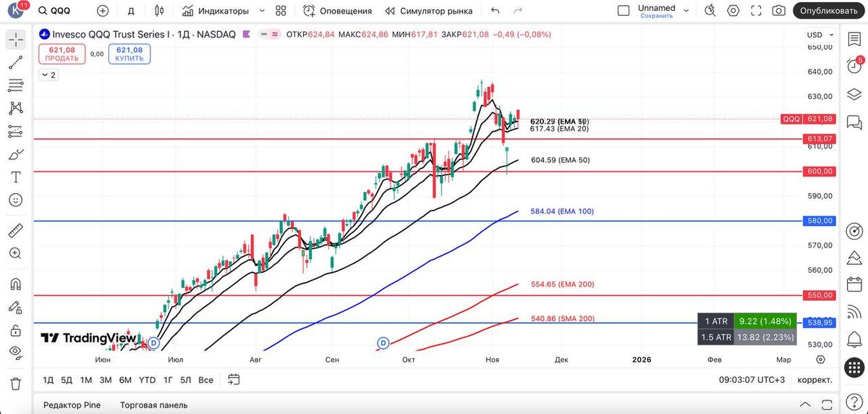This screenshot has height=414, width=868.
Task: Undo the last chart action
Action: click(495, 11)
